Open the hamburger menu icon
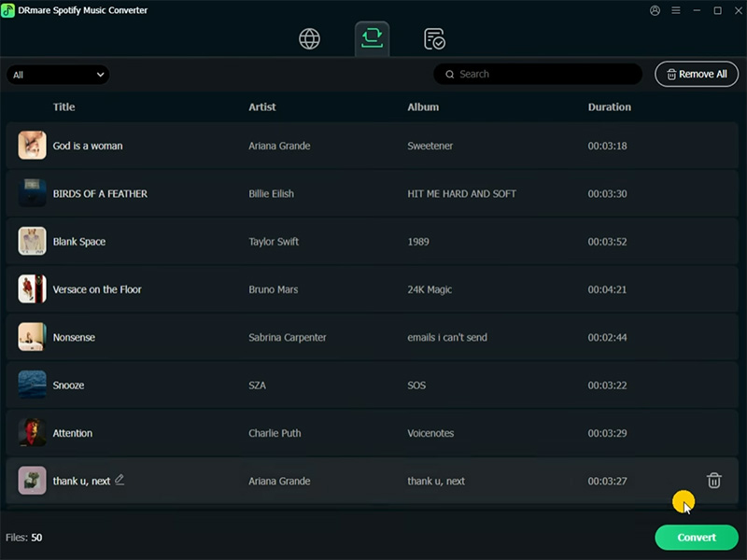The width and height of the screenshot is (747, 560). click(x=676, y=10)
